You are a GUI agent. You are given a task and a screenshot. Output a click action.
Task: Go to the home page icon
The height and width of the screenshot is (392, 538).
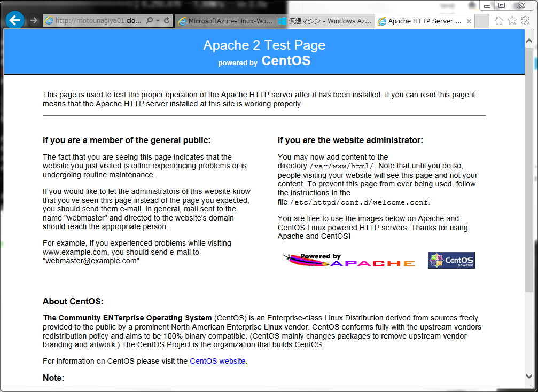(499, 21)
